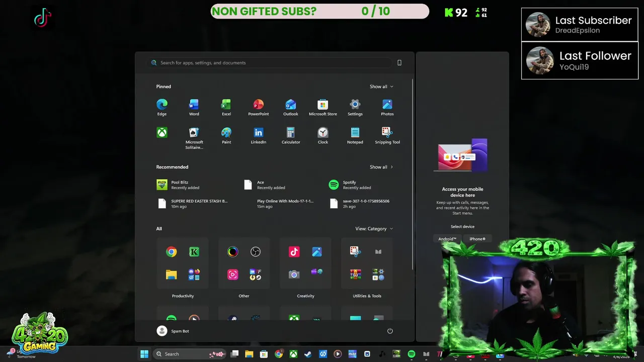Screen dimensions: 644x362
Task: Open the Outlook pinned app
Action: click(x=290, y=107)
